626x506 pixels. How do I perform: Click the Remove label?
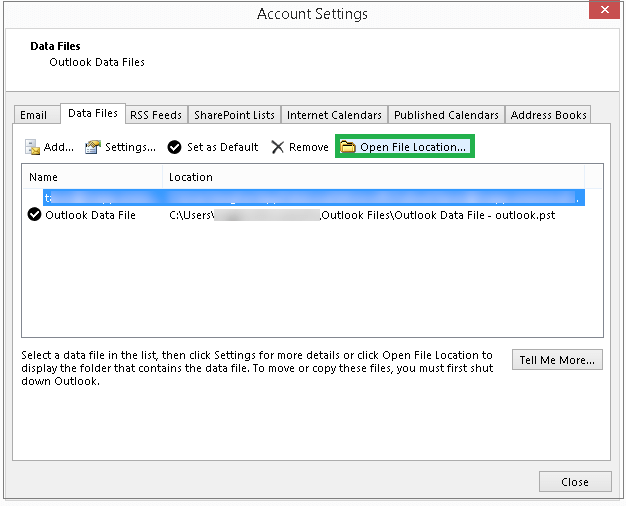[x=309, y=147]
